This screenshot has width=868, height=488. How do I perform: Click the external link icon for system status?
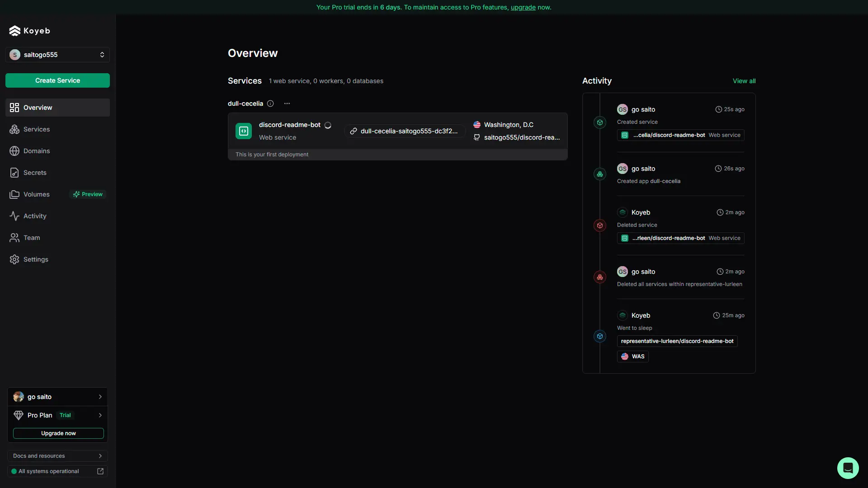100,471
